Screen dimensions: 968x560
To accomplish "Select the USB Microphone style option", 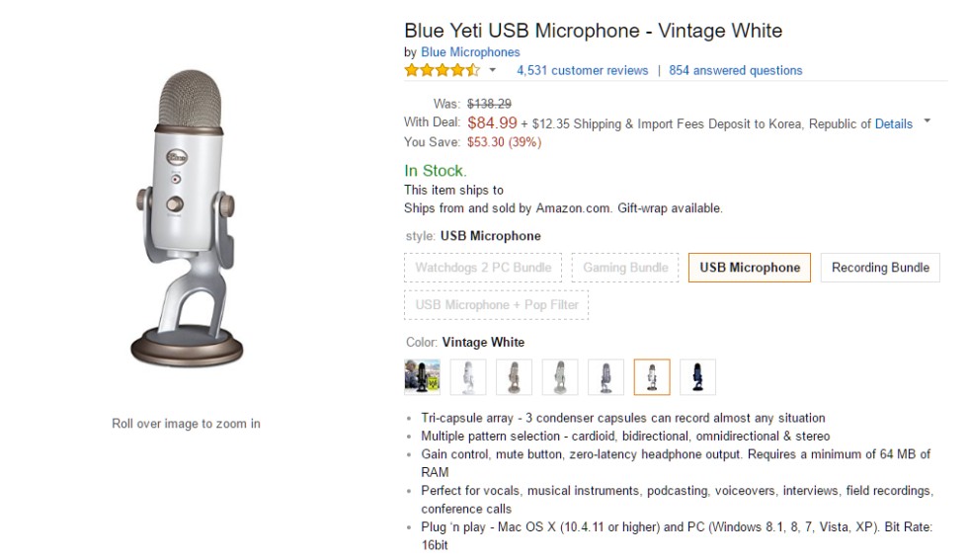I will [x=750, y=268].
